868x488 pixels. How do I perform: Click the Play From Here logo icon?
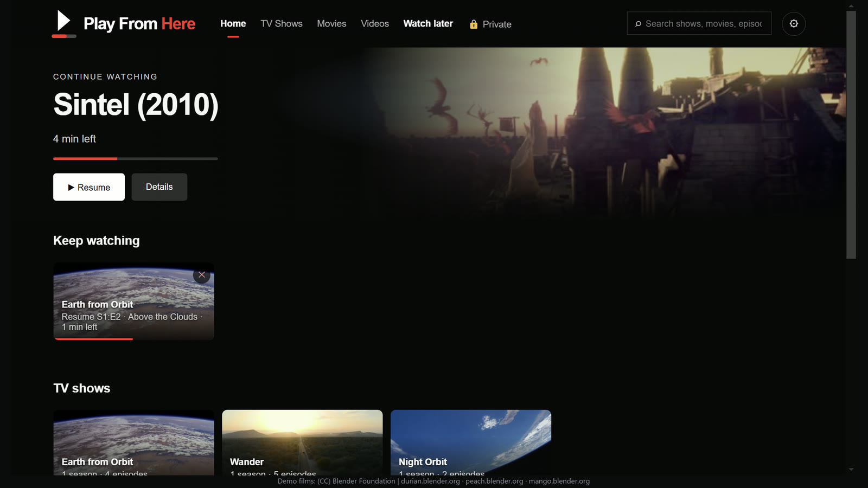(x=64, y=24)
